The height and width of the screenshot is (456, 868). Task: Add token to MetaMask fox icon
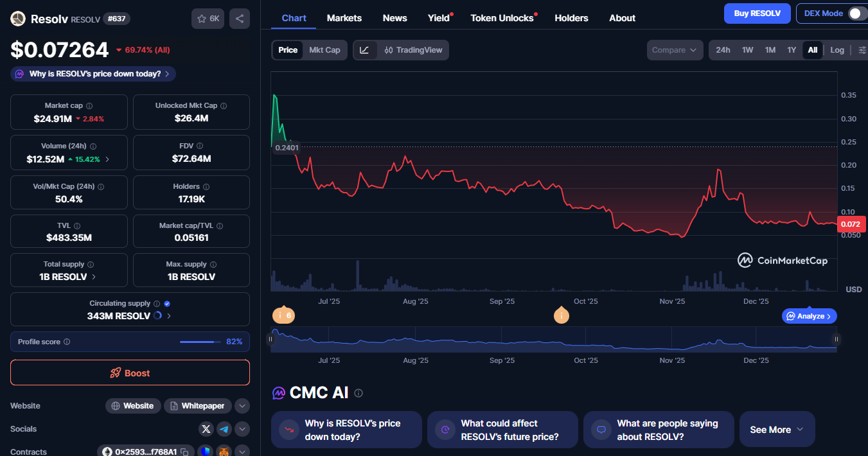pos(224,452)
